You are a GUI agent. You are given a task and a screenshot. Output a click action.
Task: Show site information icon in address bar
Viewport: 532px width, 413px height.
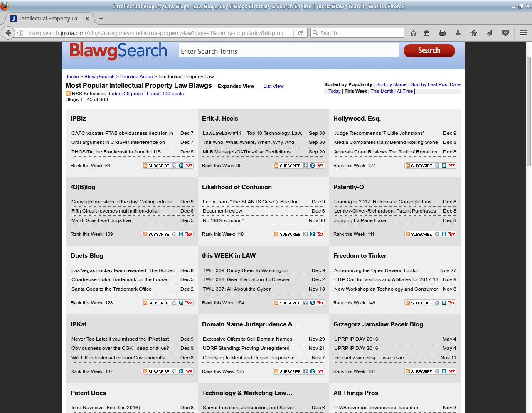[20, 33]
